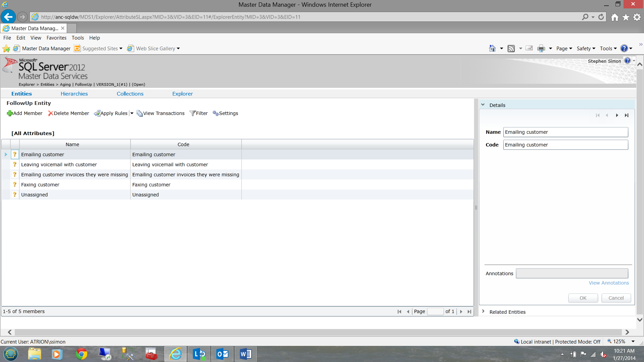
Task: Click the help icon next to Stephen Simon
Action: [627, 61]
